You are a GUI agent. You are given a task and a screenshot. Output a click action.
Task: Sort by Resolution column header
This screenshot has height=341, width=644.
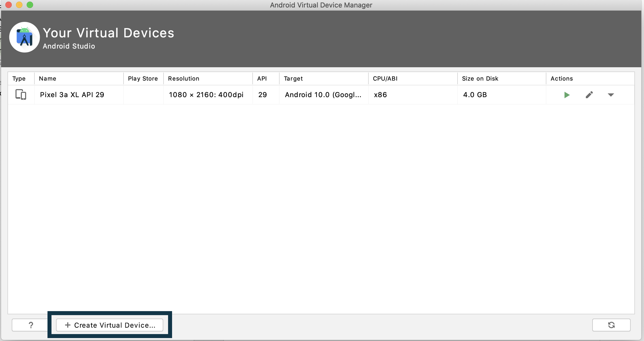coord(184,78)
